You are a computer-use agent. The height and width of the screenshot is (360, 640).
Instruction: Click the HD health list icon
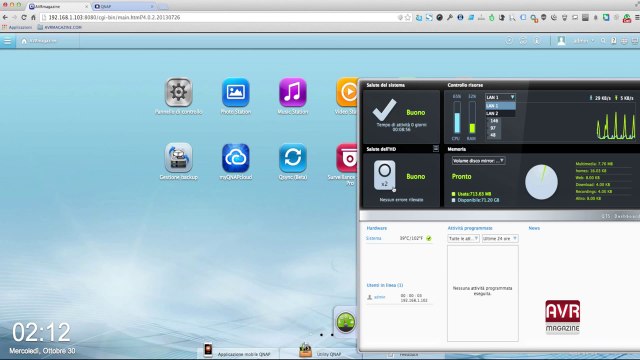coord(436,149)
